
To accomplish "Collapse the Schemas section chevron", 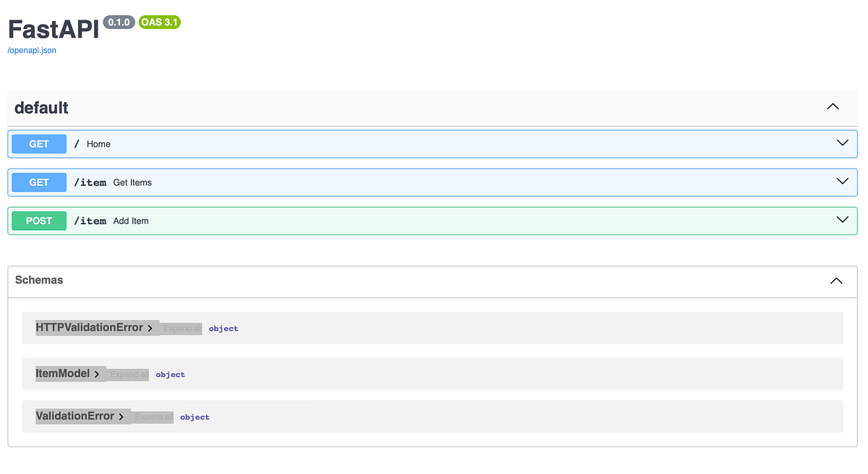I will (836, 281).
